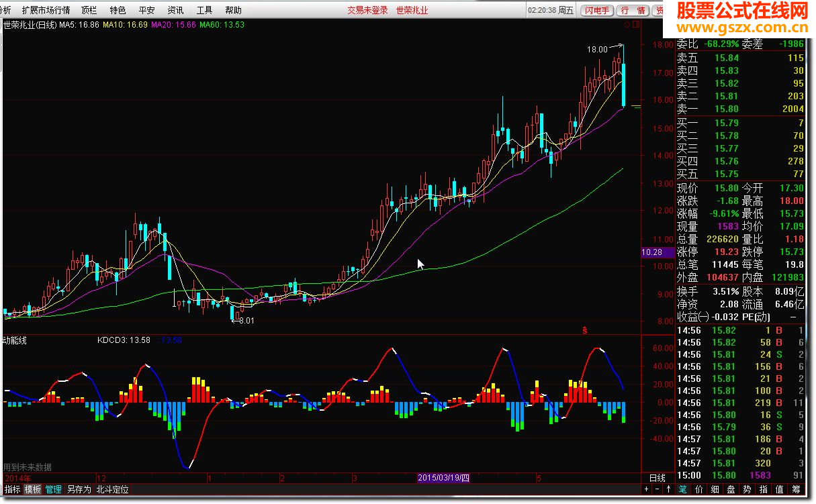Viewport: 816px width, 504px height.
Task: Click the 卖一 ask row at 15.80
Action: click(x=740, y=109)
